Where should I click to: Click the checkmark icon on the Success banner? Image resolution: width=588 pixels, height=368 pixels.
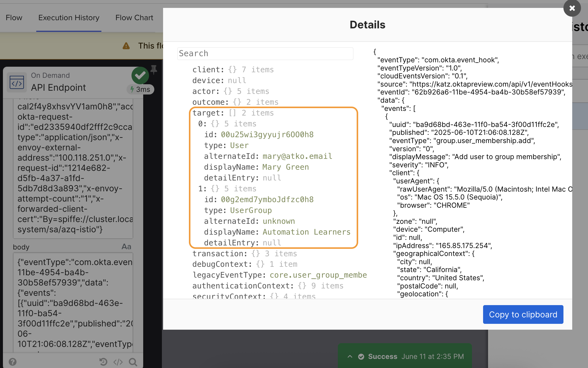(x=361, y=357)
